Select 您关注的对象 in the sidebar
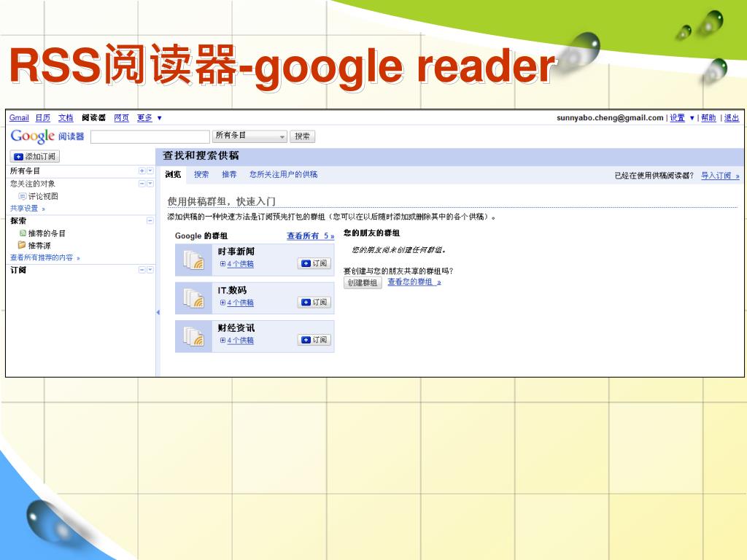The width and height of the screenshot is (747, 560). [32, 183]
